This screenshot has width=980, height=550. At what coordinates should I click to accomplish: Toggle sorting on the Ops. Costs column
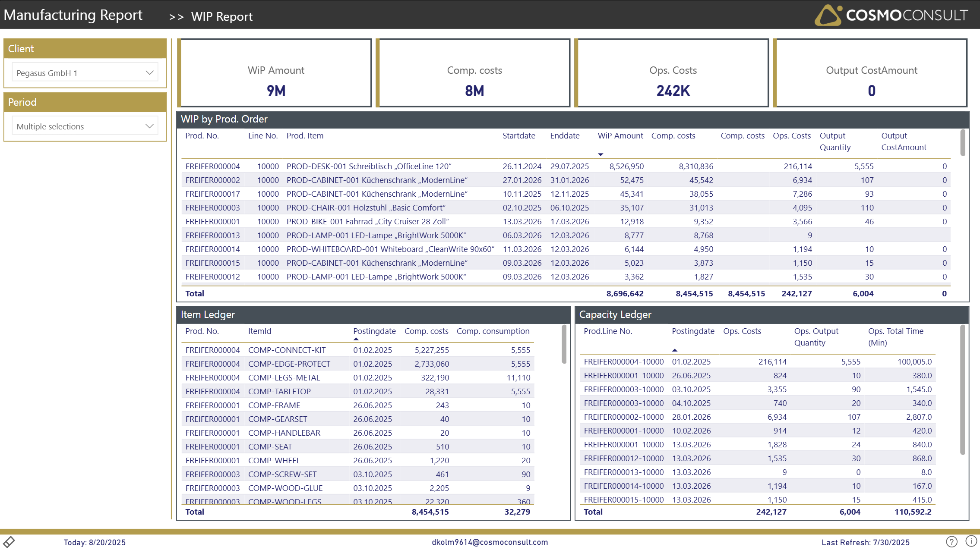tap(791, 135)
